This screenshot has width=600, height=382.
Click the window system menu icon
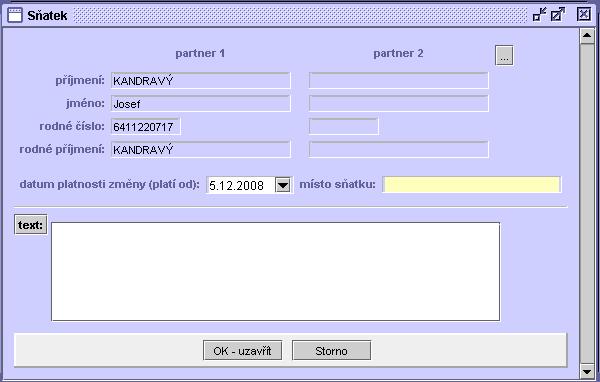[15, 15]
